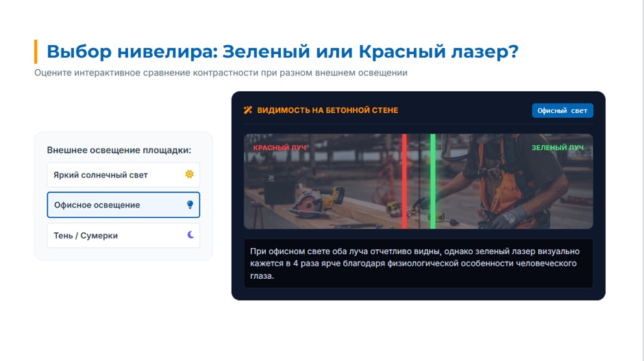Click the workshop comparison image
This screenshot has height=361, width=644.
pos(418,181)
